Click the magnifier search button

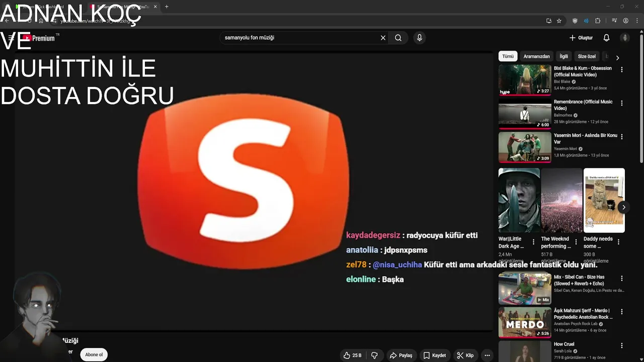[x=398, y=38]
